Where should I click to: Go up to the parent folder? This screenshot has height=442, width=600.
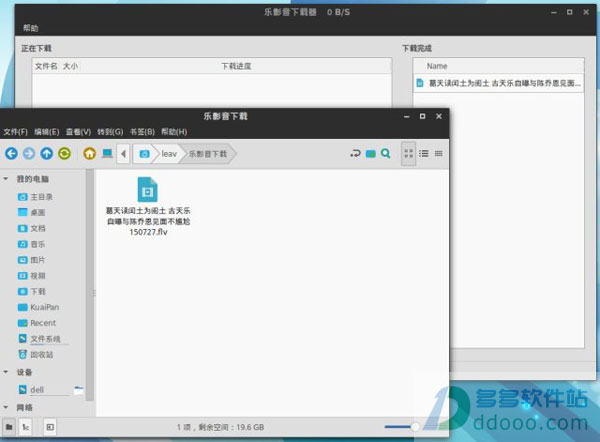tap(47, 154)
